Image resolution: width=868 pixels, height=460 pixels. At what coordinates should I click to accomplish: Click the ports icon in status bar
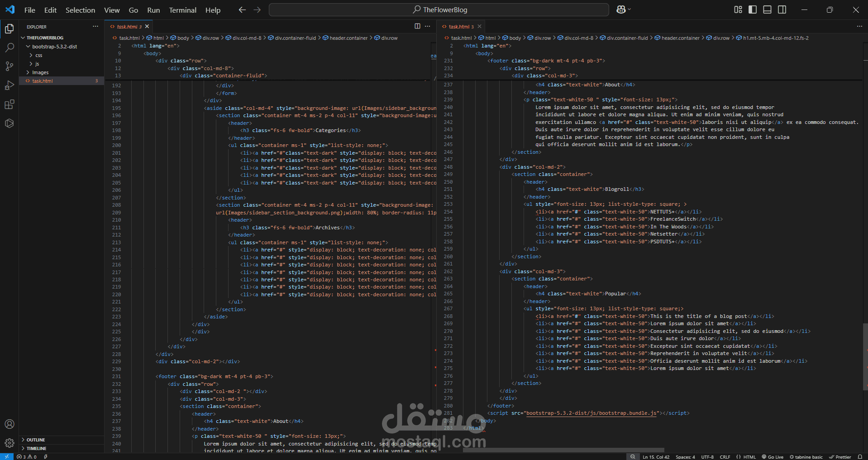coord(46,457)
